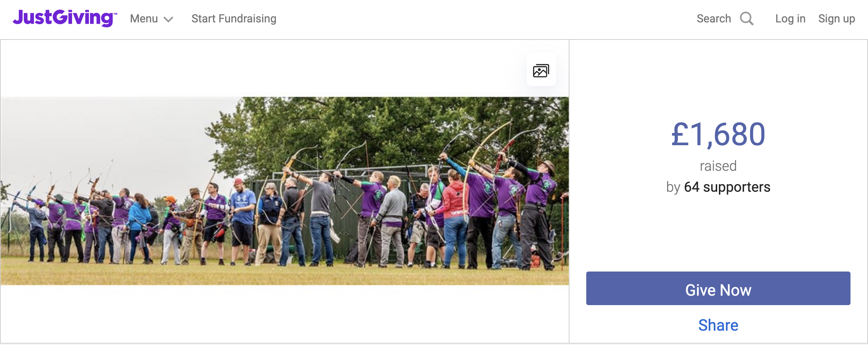Screen dimensions: 868x345
Task: Open the Log in link
Action: pos(790,19)
